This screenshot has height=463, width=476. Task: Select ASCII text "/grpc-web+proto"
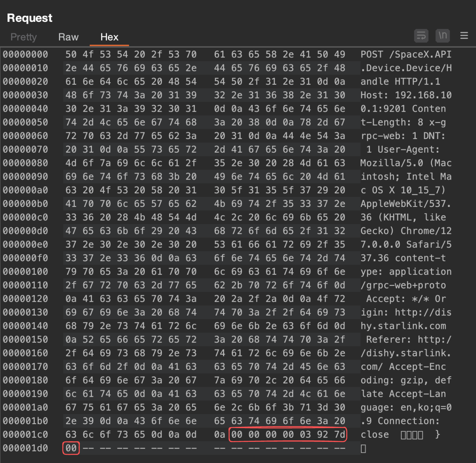pos(403,285)
